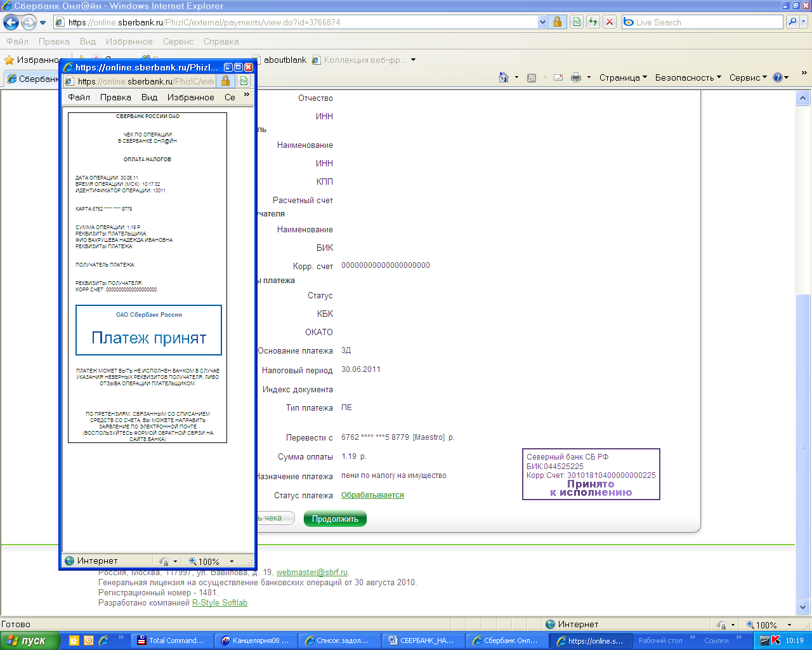Select the Сбербанк tab in the main window

click(32, 79)
